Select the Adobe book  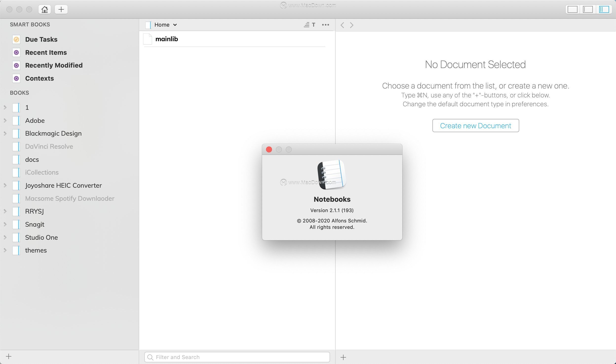(x=35, y=121)
